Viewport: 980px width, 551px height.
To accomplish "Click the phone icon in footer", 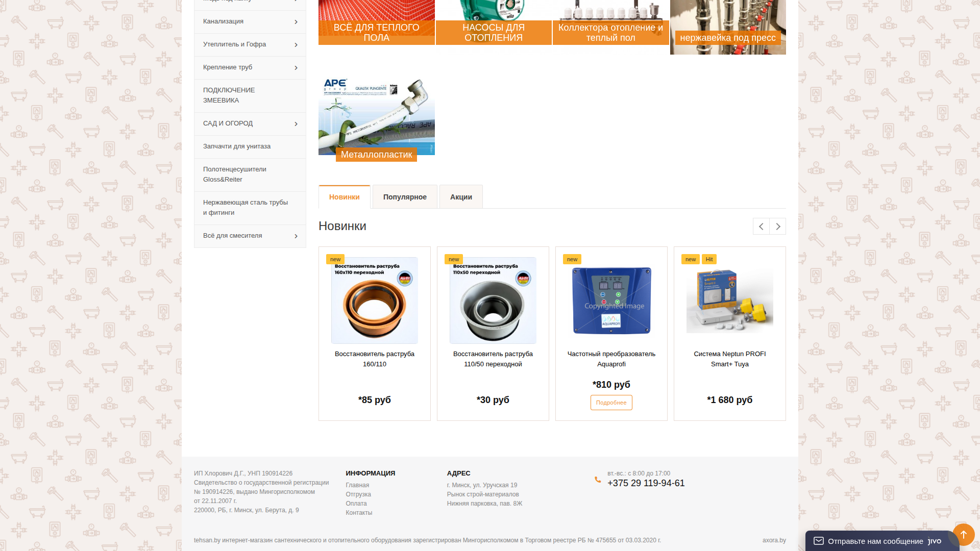I will tap(598, 480).
